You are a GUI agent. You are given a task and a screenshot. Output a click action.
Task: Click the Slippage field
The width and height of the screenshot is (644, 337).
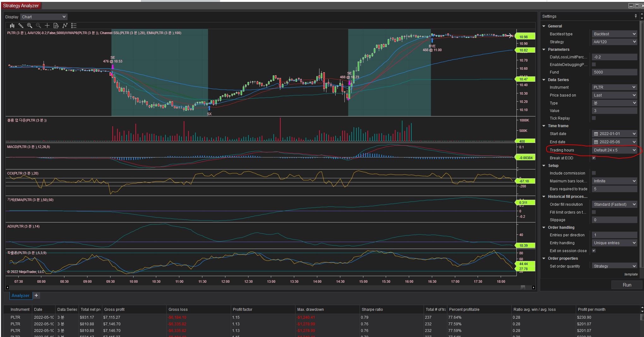(614, 220)
